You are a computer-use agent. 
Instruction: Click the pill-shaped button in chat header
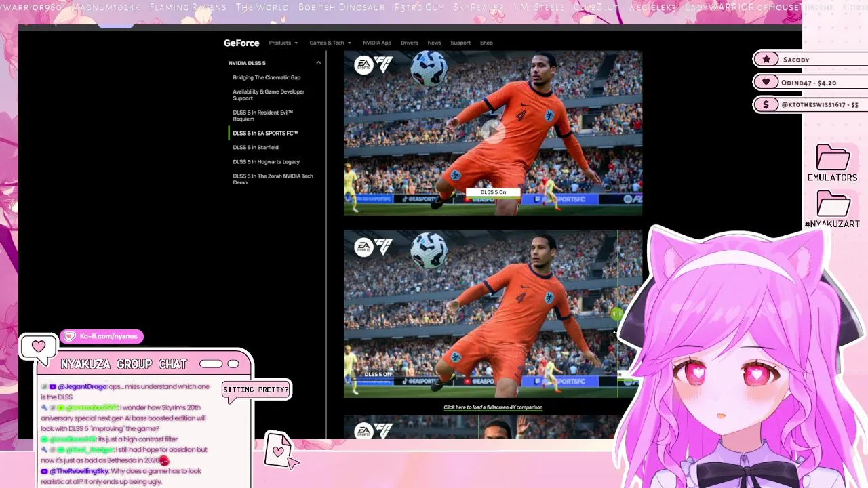(x=211, y=364)
